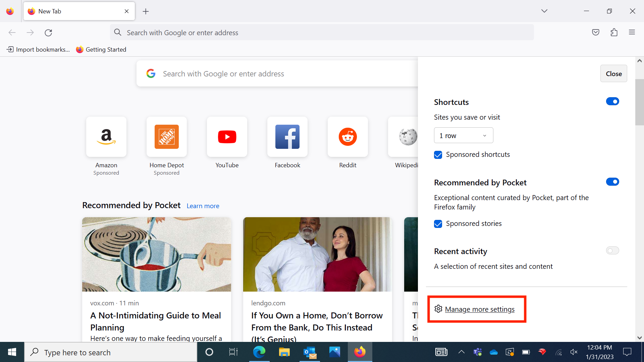Open a new tab with plus button
Image resolution: width=644 pixels, height=362 pixels.
point(146,11)
